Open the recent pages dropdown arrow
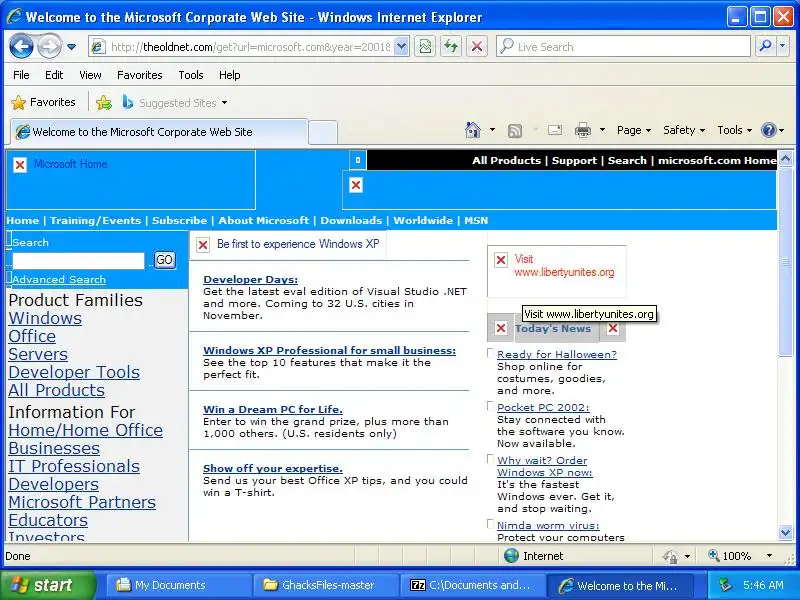Image resolution: width=800 pixels, height=600 pixels. coord(71,47)
